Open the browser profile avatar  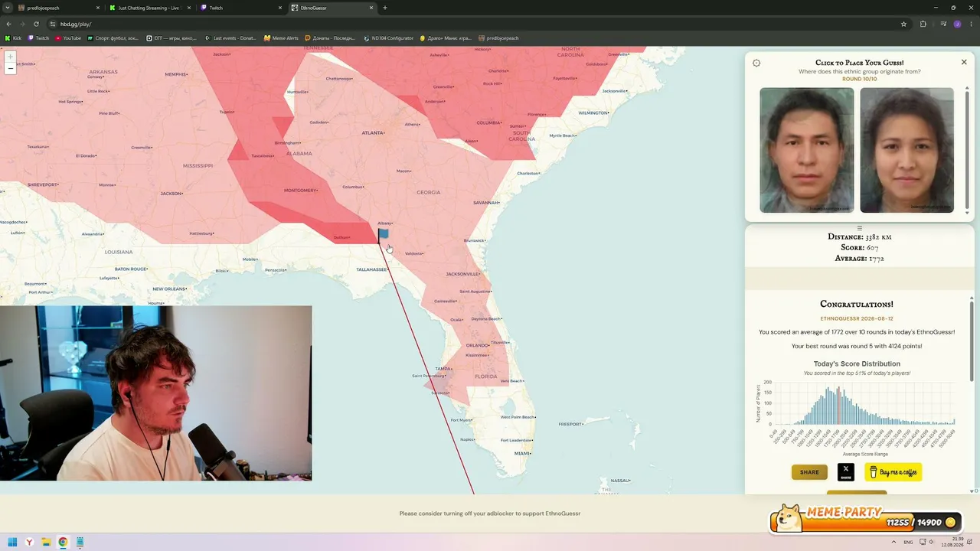pos(957,24)
